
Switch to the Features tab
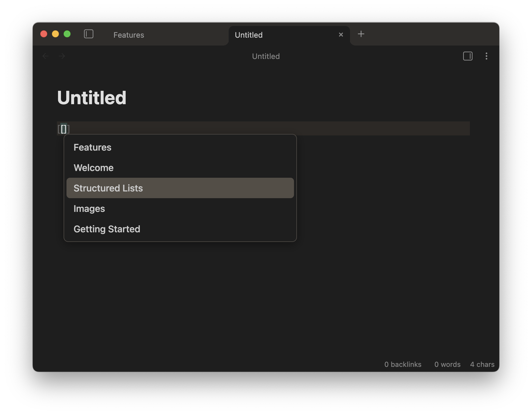pyautogui.click(x=129, y=35)
